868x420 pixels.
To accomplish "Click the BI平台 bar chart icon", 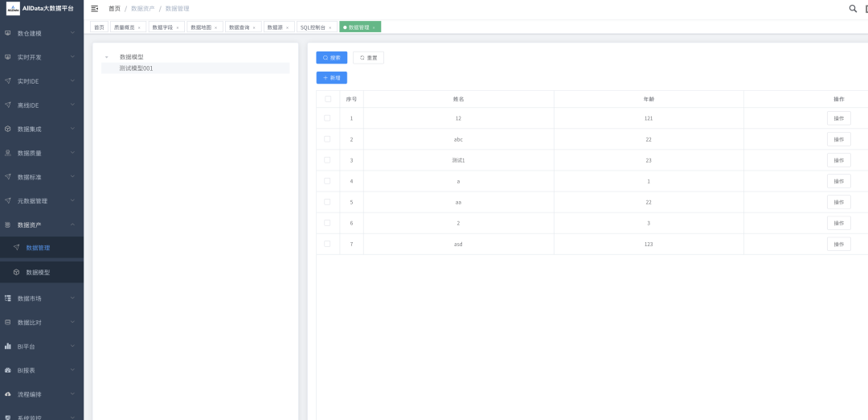I will 8,347.
